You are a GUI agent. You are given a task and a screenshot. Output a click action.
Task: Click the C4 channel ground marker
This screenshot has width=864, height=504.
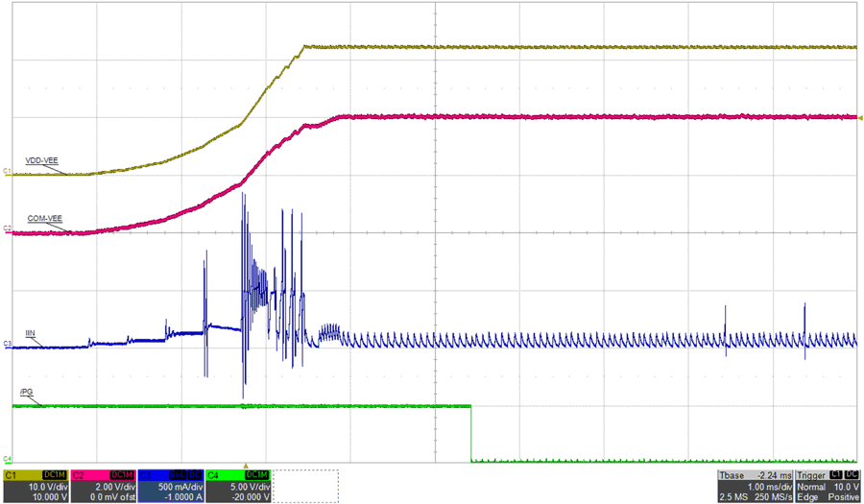(x=6, y=460)
